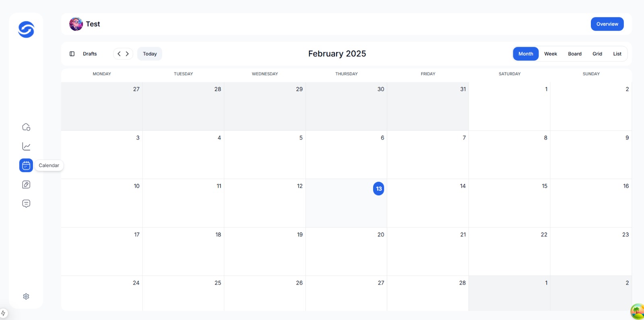Select calendar day 14
644x320 pixels.
coord(428,203)
